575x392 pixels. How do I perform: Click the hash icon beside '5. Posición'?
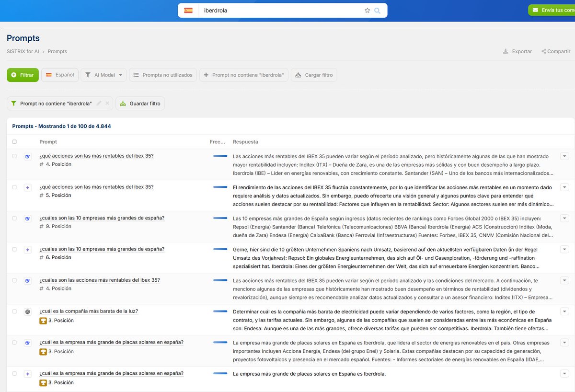[x=42, y=195]
